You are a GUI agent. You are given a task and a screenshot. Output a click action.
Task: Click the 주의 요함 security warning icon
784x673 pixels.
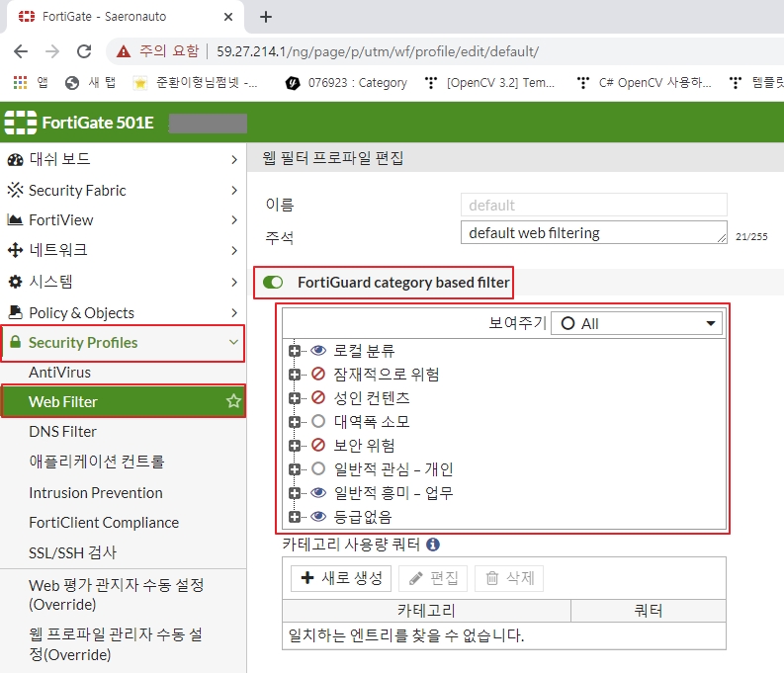[123, 51]
